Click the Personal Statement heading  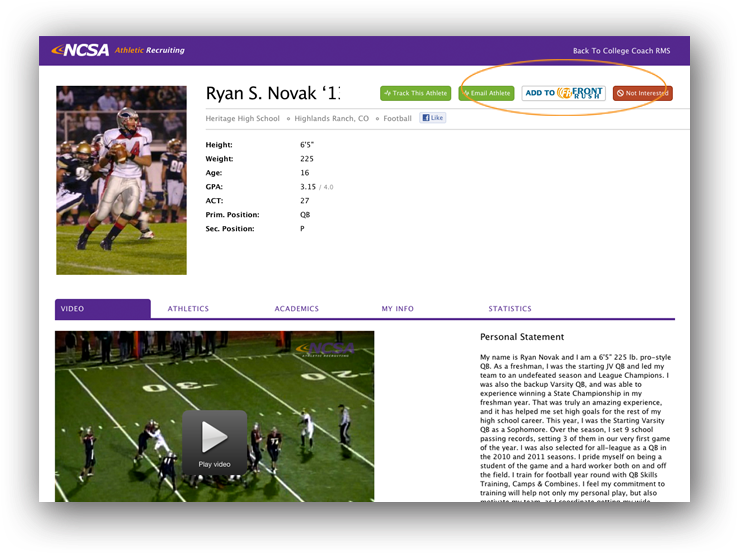click(x=522, y=337)
